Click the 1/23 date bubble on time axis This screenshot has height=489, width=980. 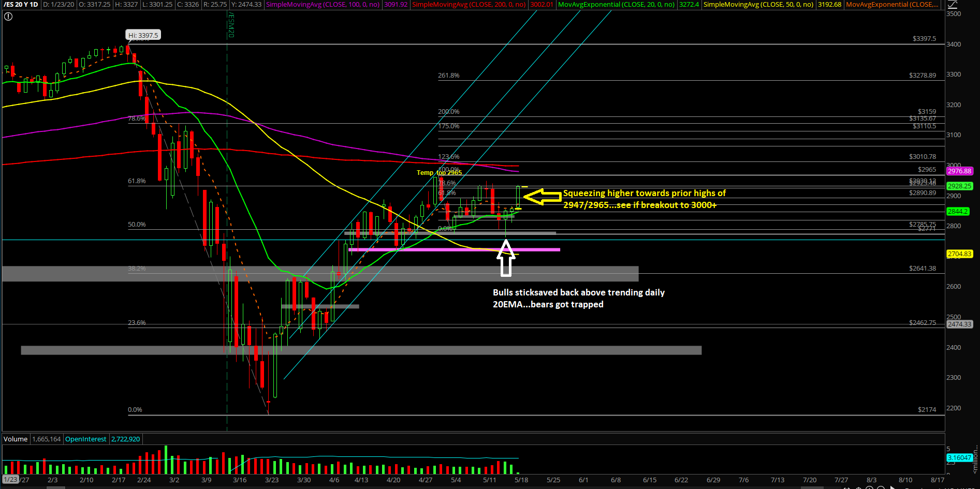coord(10,480)
